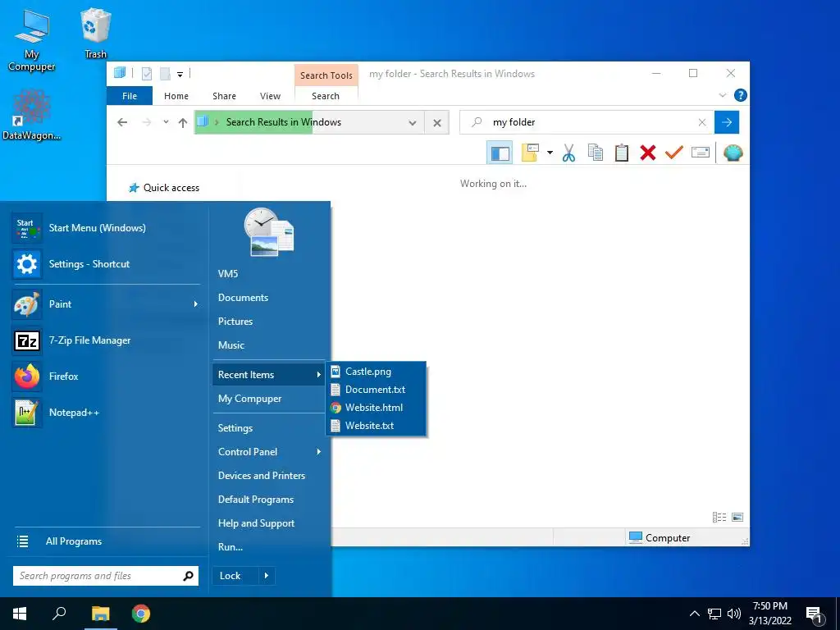The width and height of the screenshot is (840, 630).
Task: Click the user picture at start menu top
Action: [x=268, y=232]
